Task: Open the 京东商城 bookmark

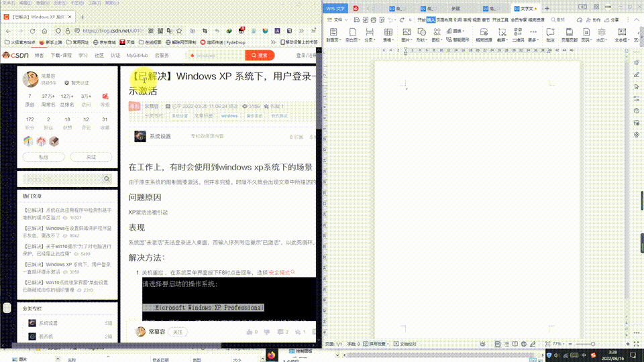Action: 105,42
